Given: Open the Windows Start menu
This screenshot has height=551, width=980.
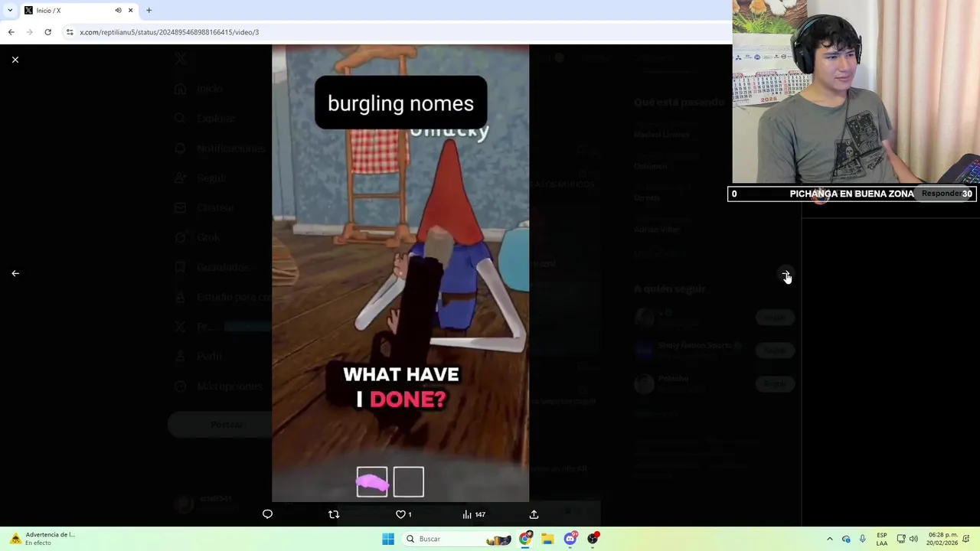Looking at the screenshot, I should [388, 539].
